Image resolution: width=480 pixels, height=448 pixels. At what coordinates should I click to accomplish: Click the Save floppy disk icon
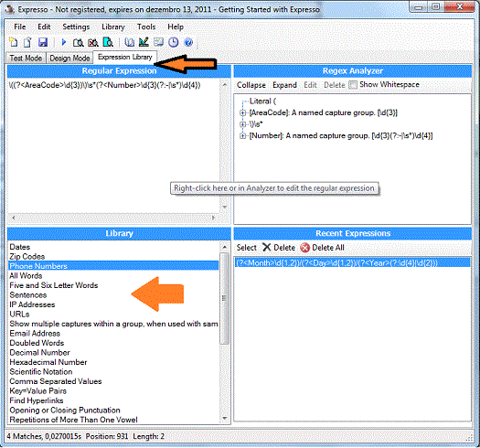pos(43,42)
